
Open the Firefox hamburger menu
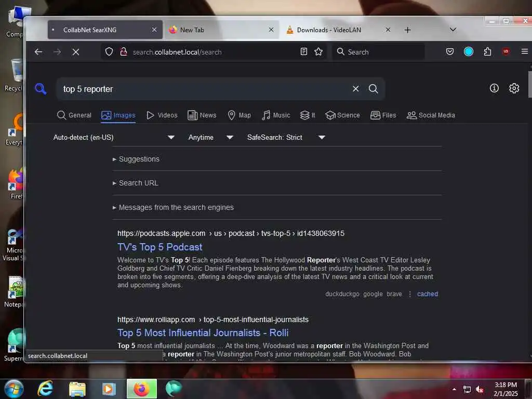[524, 51]
